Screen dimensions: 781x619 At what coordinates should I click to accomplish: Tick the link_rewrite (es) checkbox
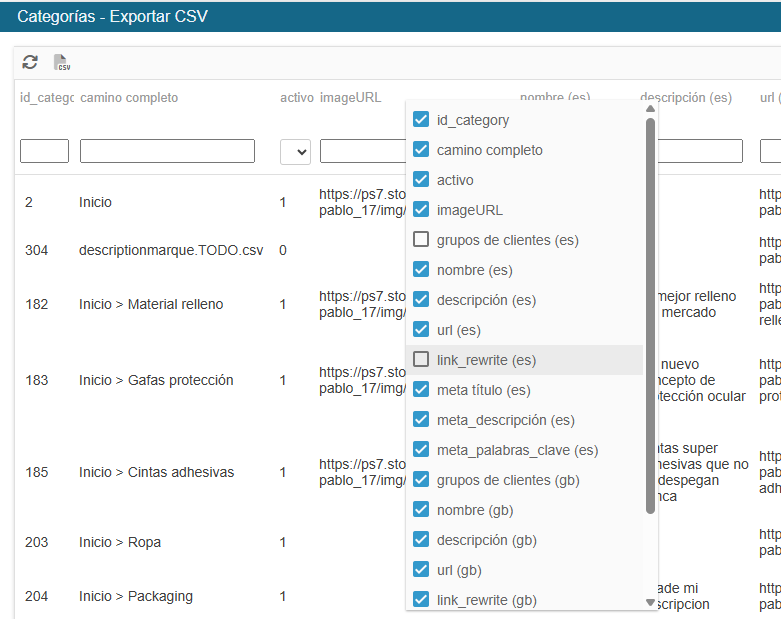click(421, 360)
